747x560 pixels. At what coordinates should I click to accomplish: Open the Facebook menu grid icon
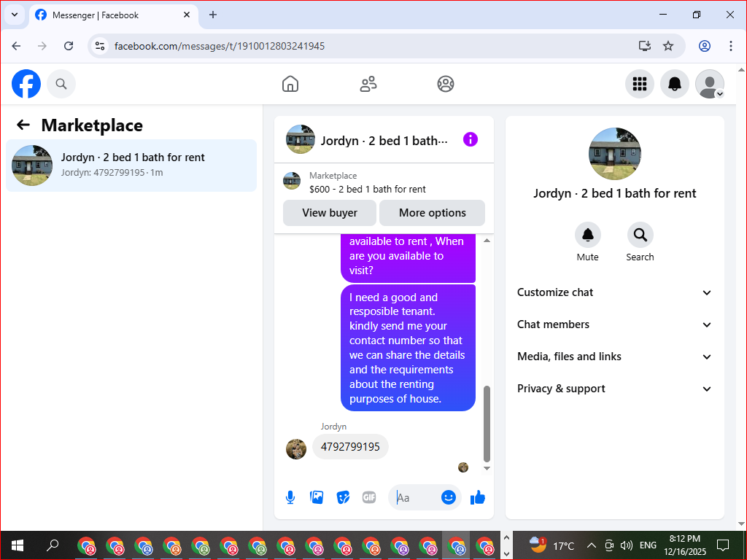pyautogui.click(x=639, y=84)
